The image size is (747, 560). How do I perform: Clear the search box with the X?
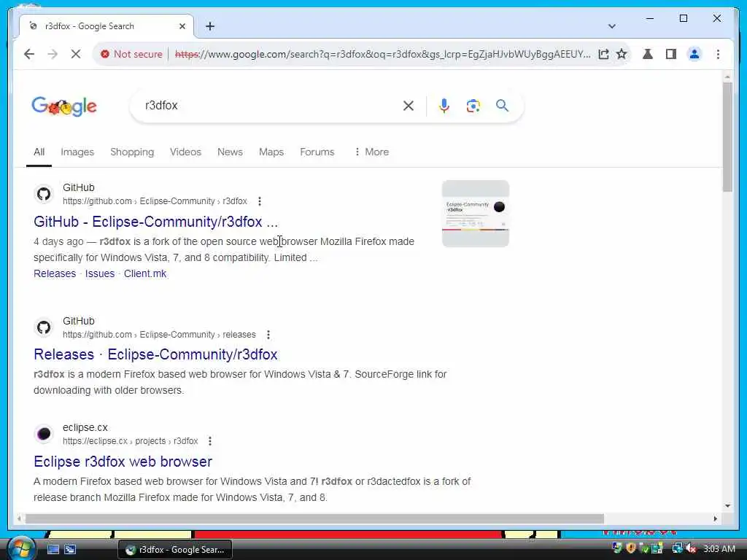coord(409,106)
